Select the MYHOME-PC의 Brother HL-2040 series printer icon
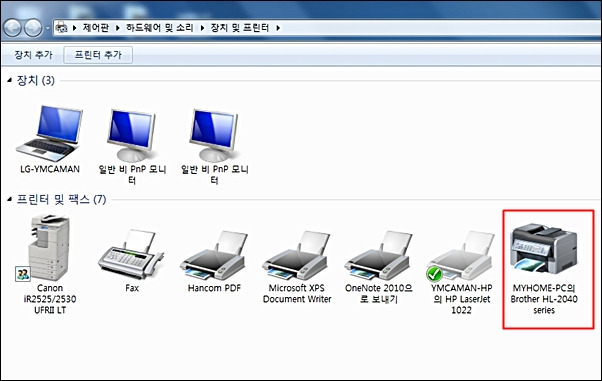602x381 pixels. tap(543, 248)
